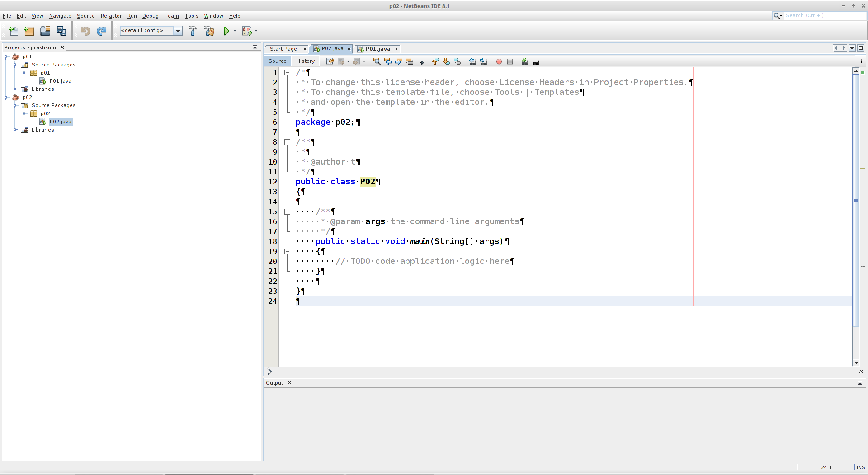Image resolution: width=868 pixels, height=475 pixels.
Task: Click the Last Edit location icon
Action: click(x=330, y=61)
